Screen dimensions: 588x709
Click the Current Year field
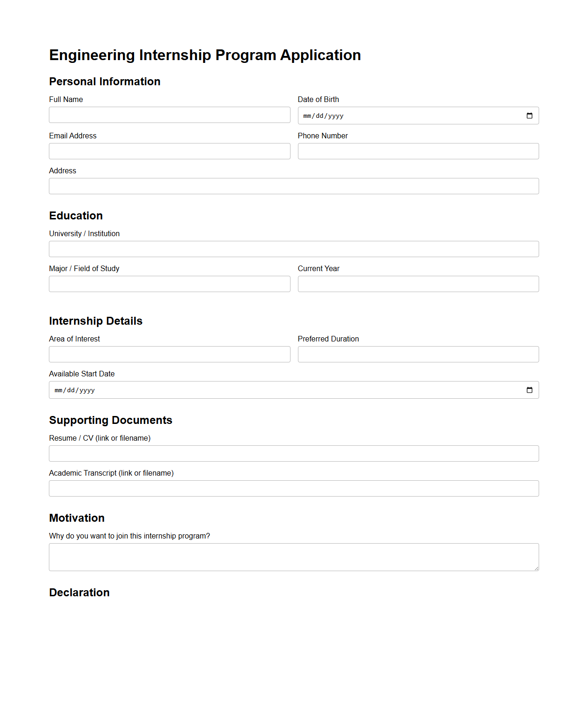(418, 284)
